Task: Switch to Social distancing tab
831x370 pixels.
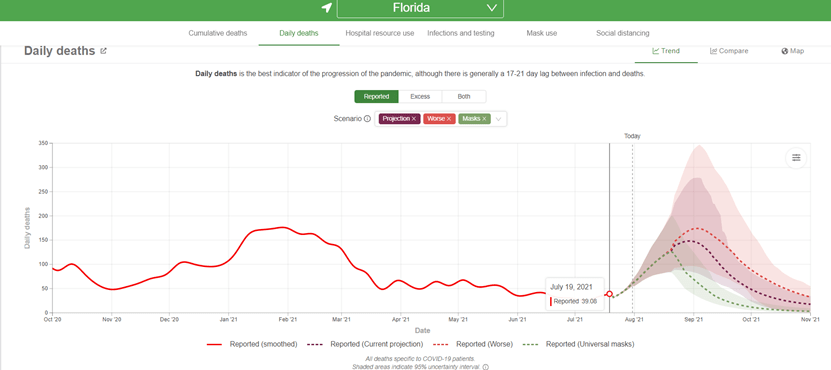Action: (622, 33)
